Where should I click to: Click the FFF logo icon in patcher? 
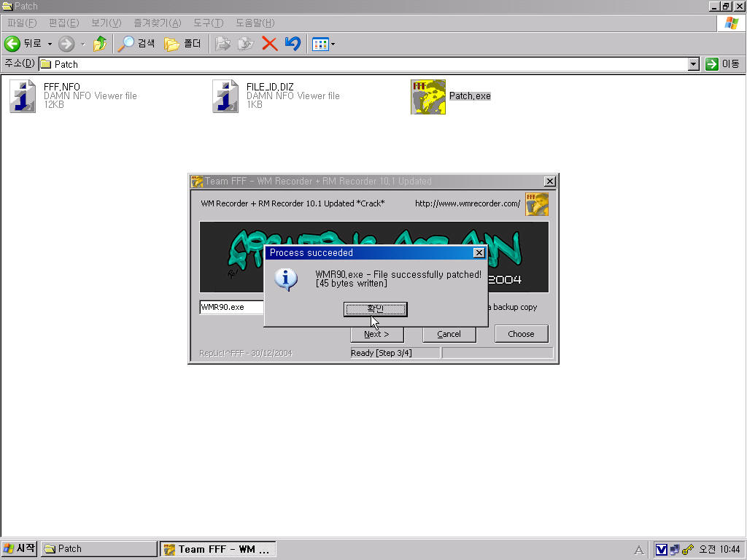coord(537,204)
